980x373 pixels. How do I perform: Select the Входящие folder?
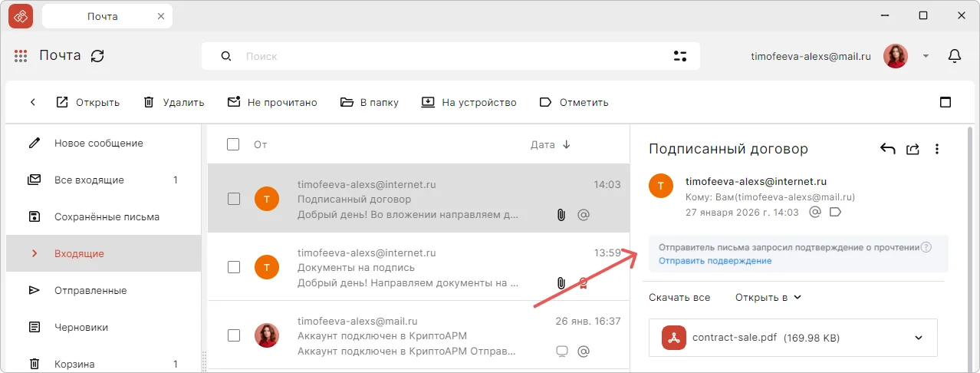pyautogui.click(x=104, y=254)
